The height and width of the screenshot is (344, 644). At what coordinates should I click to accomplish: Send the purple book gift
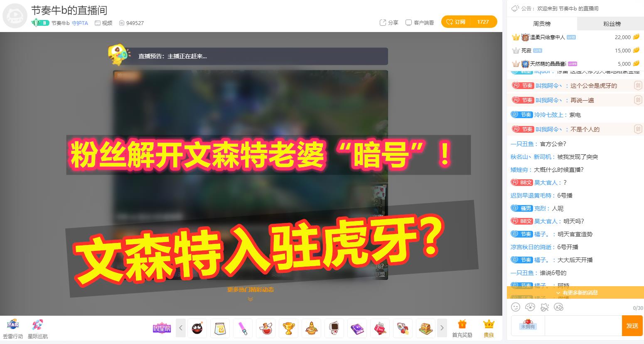pos(357,328)
